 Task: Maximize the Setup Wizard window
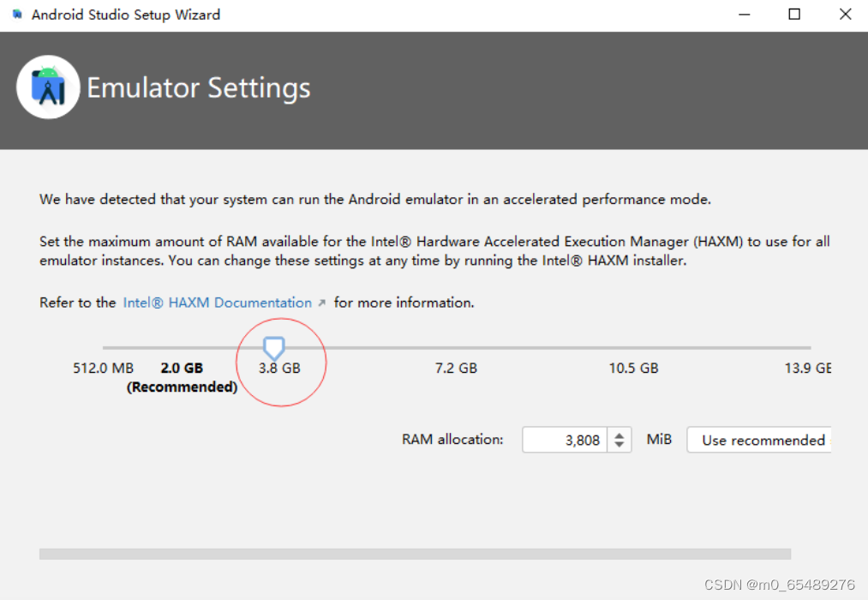(x=794, y=15)
